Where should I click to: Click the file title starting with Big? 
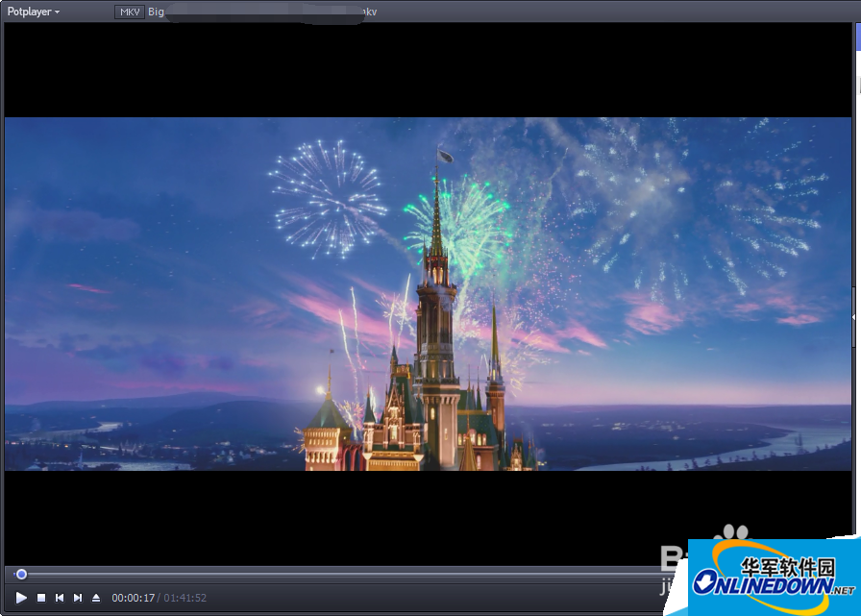(x=262, y=12)
